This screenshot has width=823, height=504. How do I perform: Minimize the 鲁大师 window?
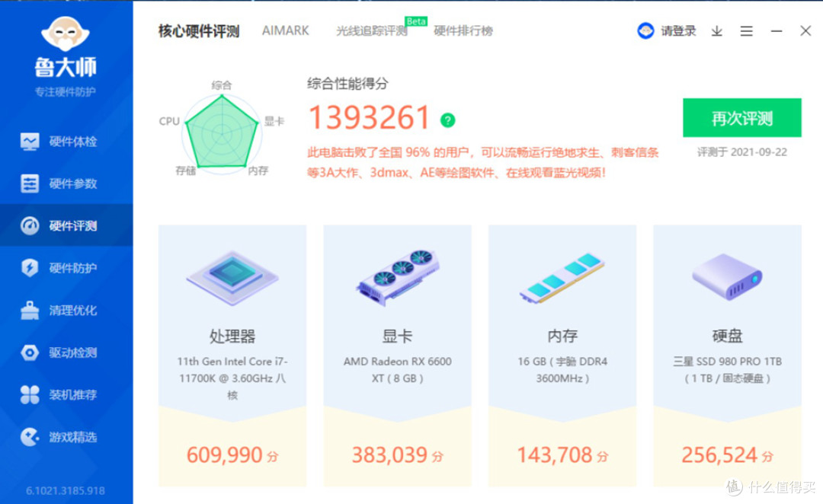(x=777, y=31)
